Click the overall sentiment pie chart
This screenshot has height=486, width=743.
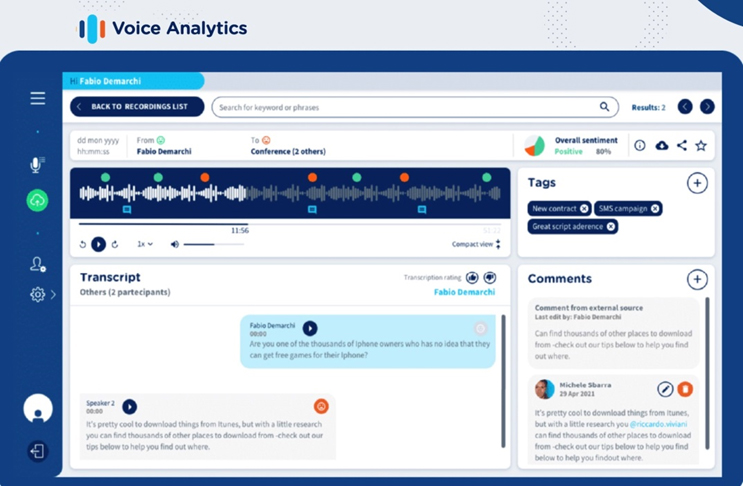535,145
